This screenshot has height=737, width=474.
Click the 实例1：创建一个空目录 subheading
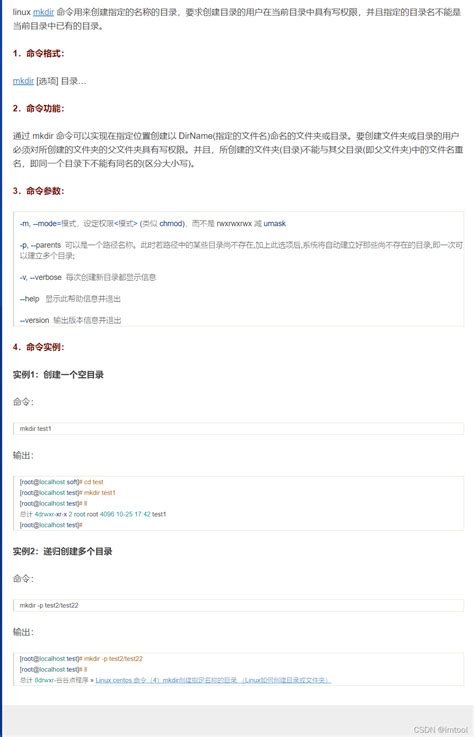click(x=58, y=375)
